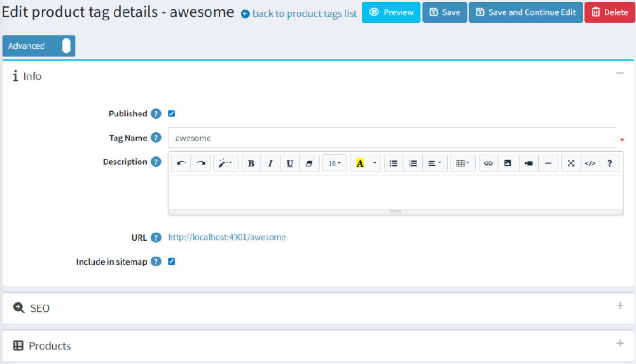
Task: Apply the yellow highlight color A button
Action: point(360,163)
